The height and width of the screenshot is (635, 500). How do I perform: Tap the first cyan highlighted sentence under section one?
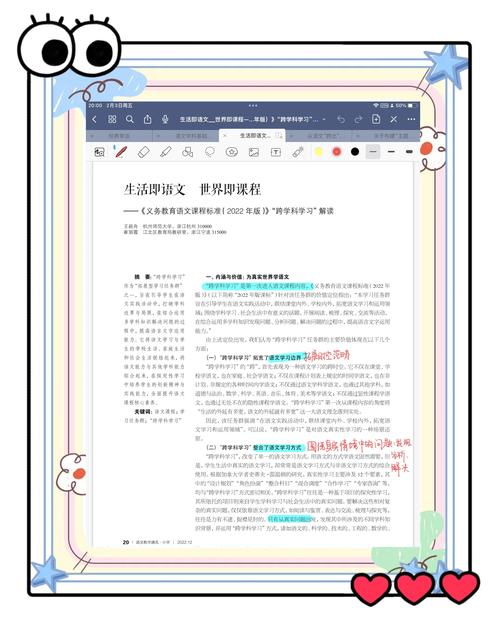[x=257, y=286]
